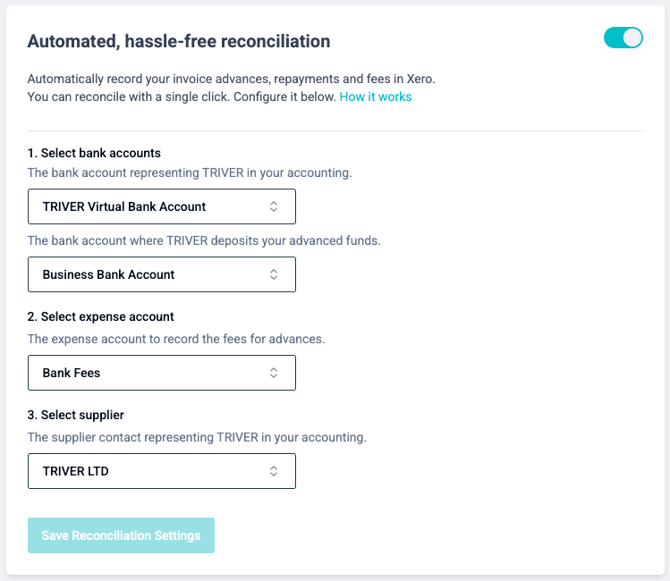Click the 'Automatically record your invoice advances' paragraph

click(230, 78)
